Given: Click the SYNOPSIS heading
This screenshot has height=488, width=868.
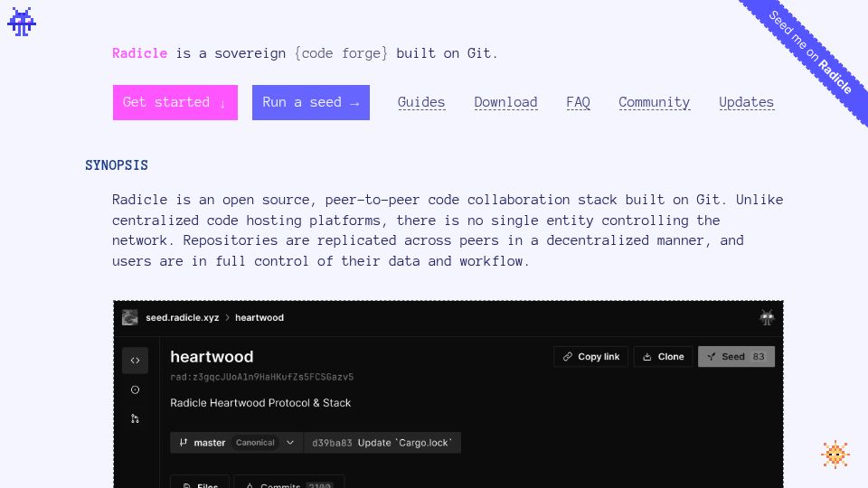Looking at the screenshot, I should 117,164.
